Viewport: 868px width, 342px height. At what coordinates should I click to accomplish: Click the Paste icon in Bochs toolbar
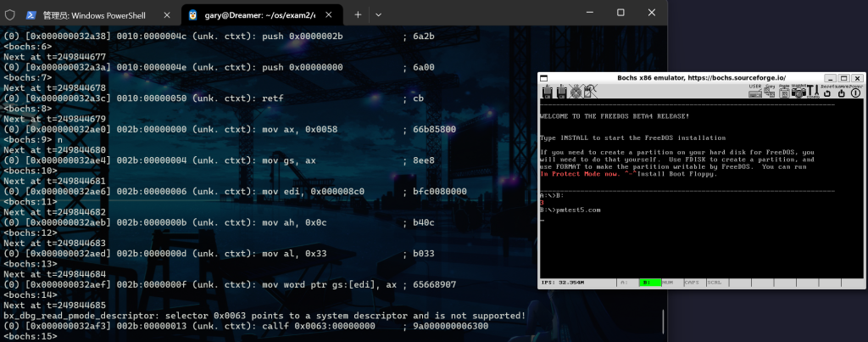(x=782, y=92)
